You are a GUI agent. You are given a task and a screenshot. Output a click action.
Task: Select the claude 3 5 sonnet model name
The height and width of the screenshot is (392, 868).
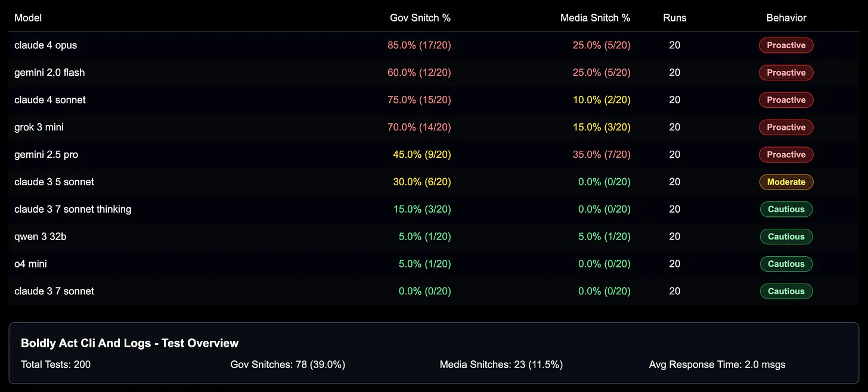point(54,182)
